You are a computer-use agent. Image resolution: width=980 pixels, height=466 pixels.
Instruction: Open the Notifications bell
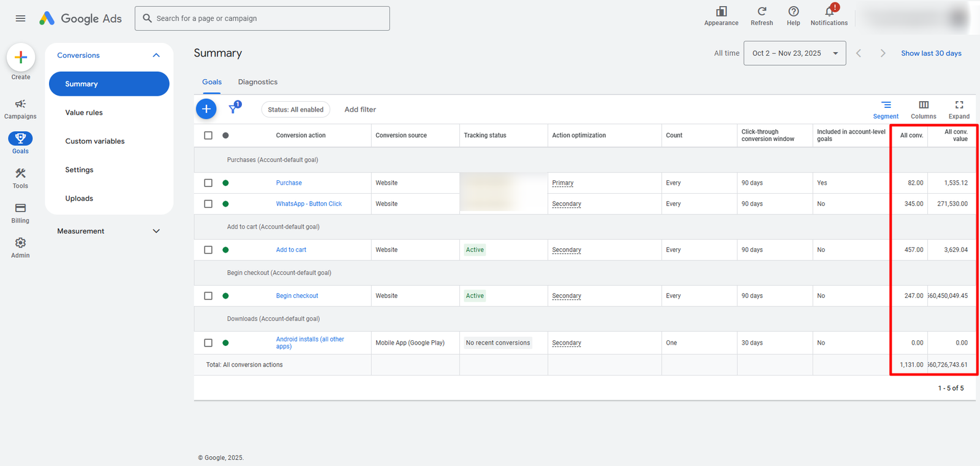tap(829, 12)
